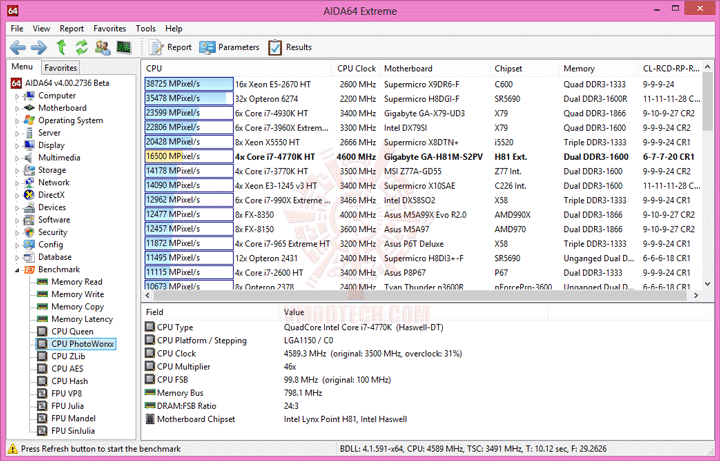Open the Help menu
Screen dimensions: 720x461
coord(174,28)
